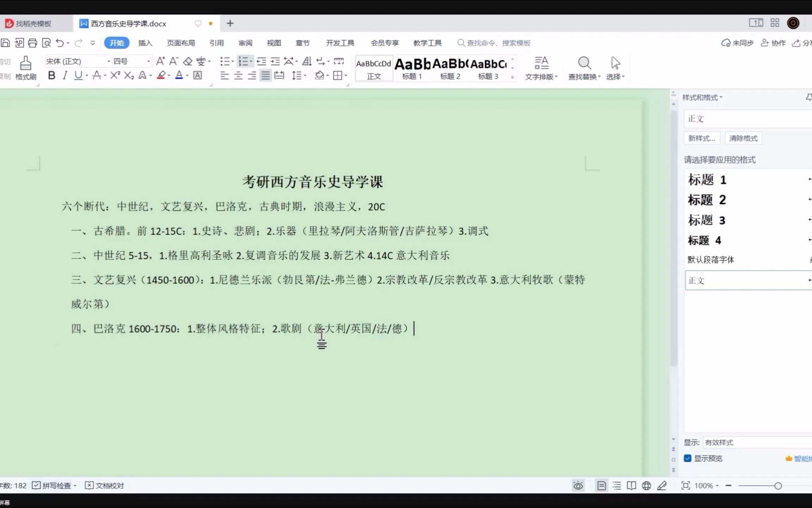Apply strikethrough to text
The height and width of the screenshot is (508, 812).
click(97, 75)
